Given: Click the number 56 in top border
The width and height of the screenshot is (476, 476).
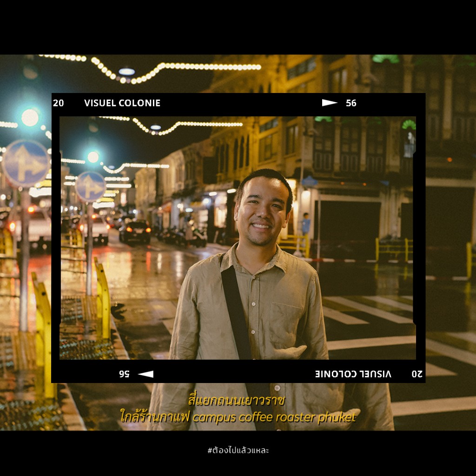Looking at the screenshot, I should coord(351,103).
